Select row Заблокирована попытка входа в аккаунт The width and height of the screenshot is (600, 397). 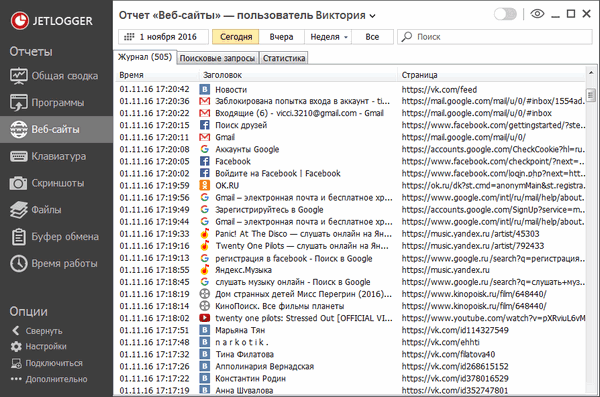[351, 101]
